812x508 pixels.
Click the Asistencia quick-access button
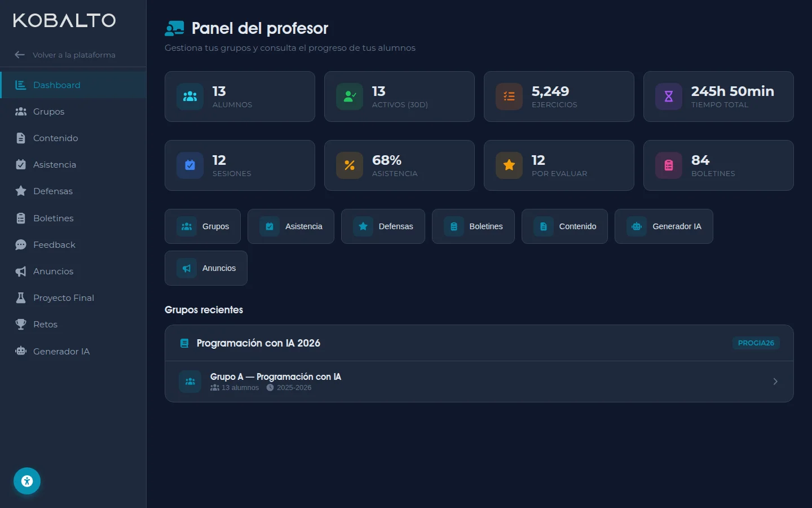(291, 226)
